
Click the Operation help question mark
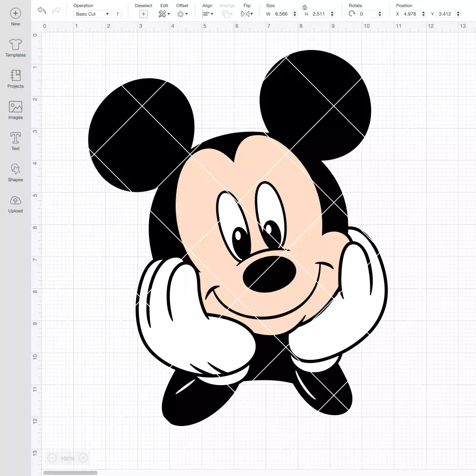pos(118,14)
